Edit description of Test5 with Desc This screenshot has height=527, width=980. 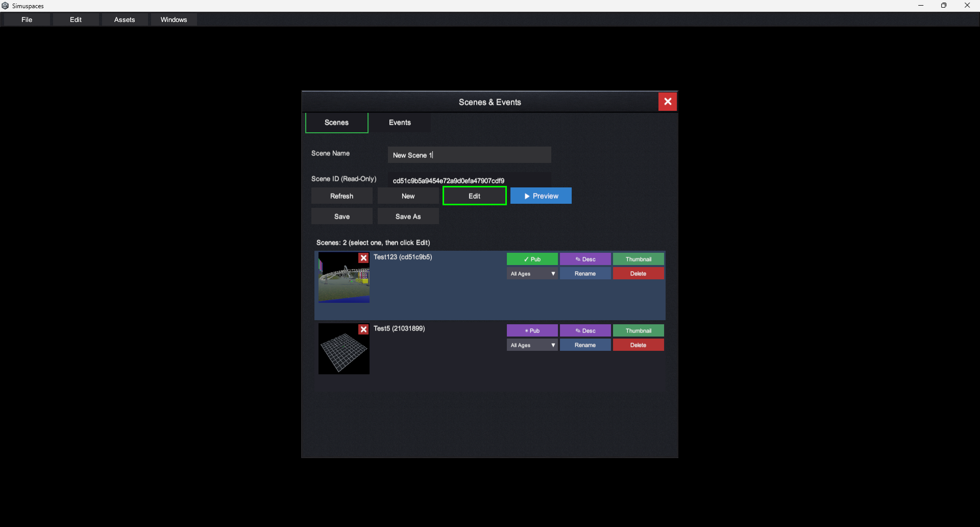[x=585, y=330]
